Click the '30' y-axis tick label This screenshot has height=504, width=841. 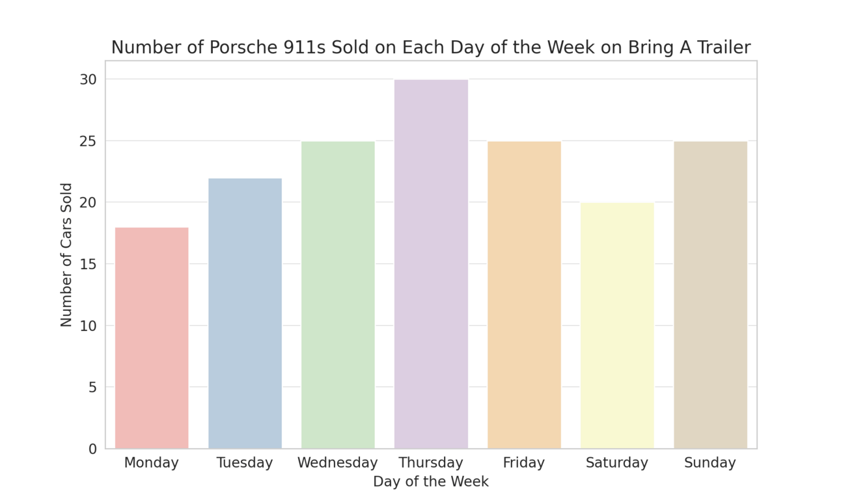click(x=89, y=79)
